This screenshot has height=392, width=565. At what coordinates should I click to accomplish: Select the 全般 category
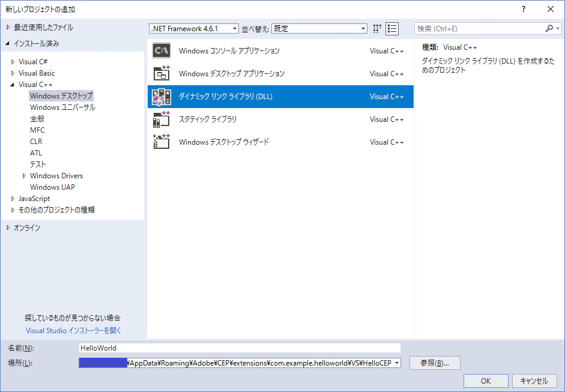tap(37, 118)
